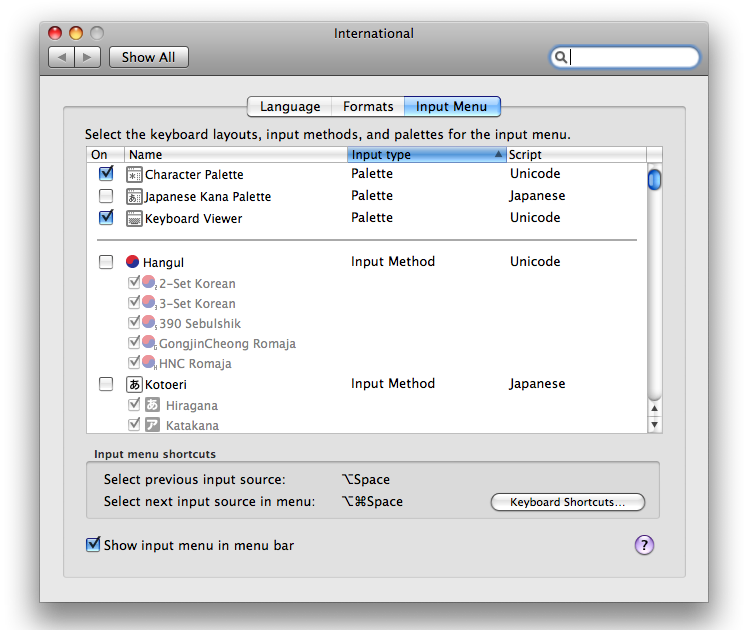The image size is (748, 630).
Task: Toggle the 3-Set Korean checkbox
Action: tap(134, 302)
